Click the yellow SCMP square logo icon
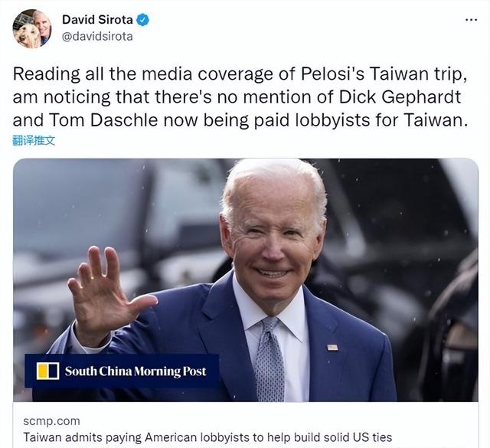This screenshot has width=490, height=448. (x=47, y=371)
